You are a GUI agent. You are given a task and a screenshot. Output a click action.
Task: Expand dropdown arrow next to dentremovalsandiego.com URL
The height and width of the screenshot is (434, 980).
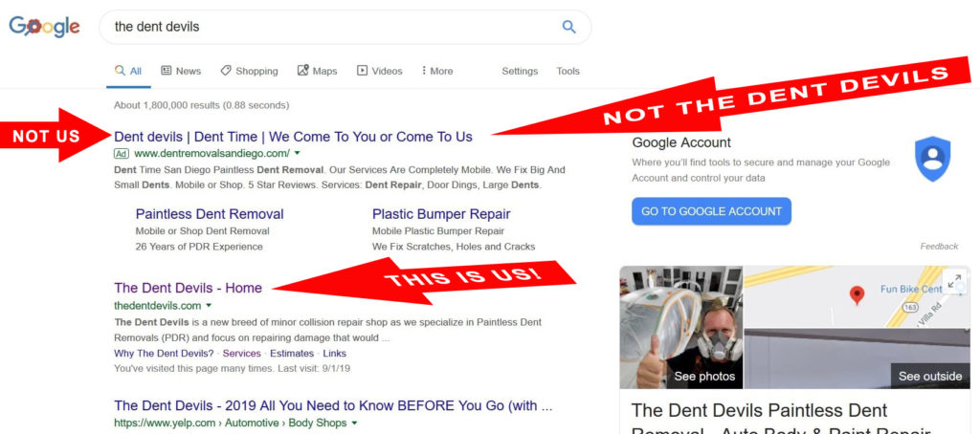[298, 153]
